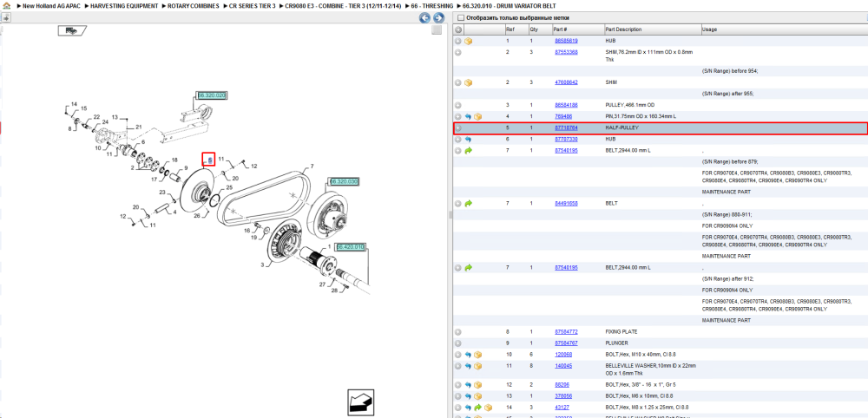Screen dimensions: 868x418
Task: Pin the diagram panel via top-left pin icon
Action: (5, 17)
